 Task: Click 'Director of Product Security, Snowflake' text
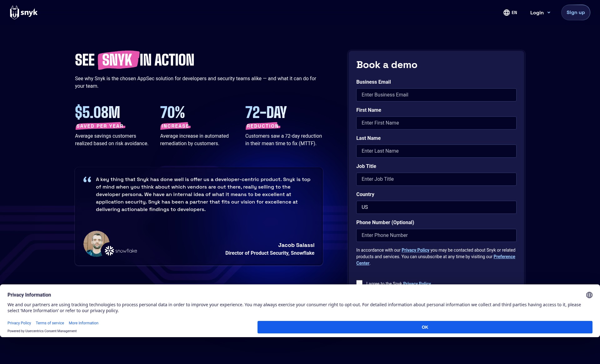pyautogui.click(x=270, y=253)
